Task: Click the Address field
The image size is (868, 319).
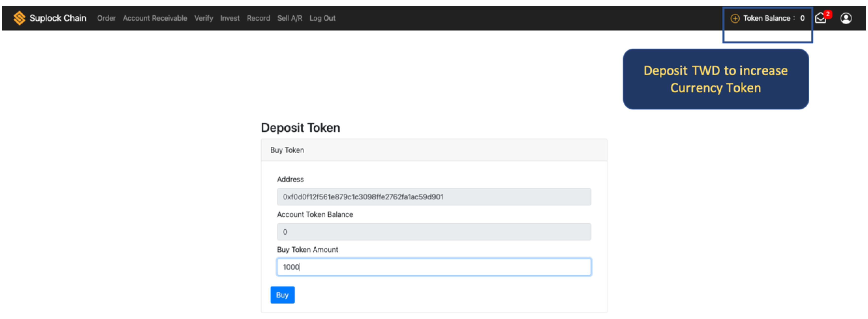Action: [x=434, y=197]
